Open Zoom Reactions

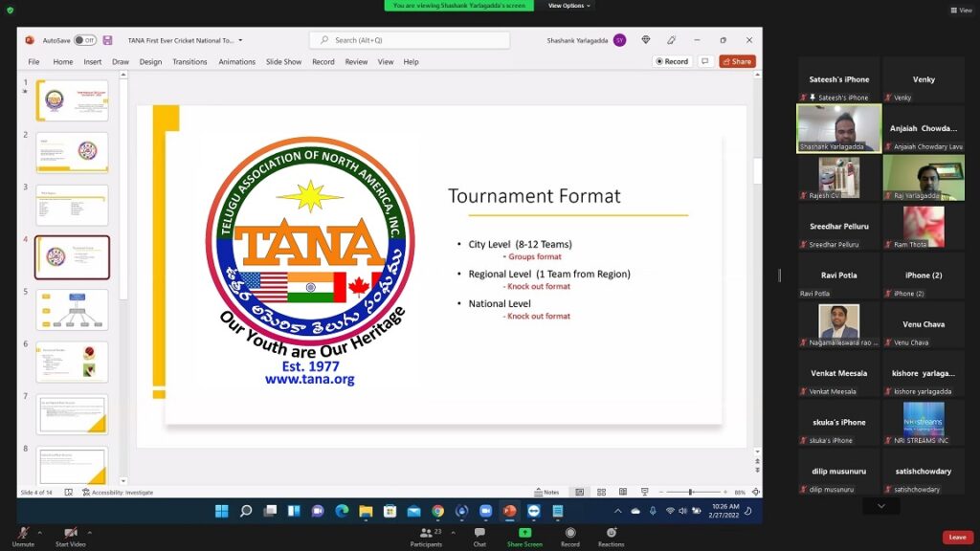pyautogui.click(x=611, y=537)
